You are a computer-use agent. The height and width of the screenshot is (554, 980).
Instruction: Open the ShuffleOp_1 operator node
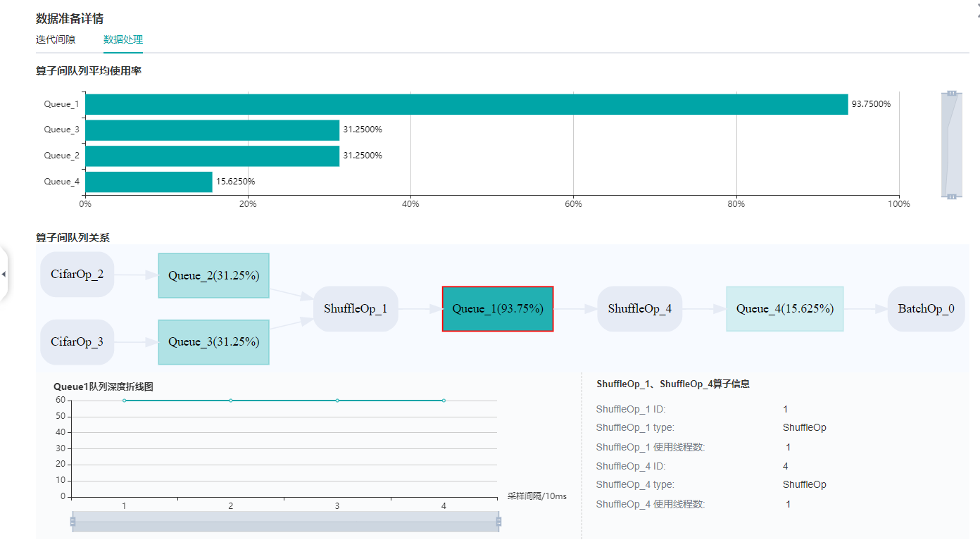coord(356,308)
